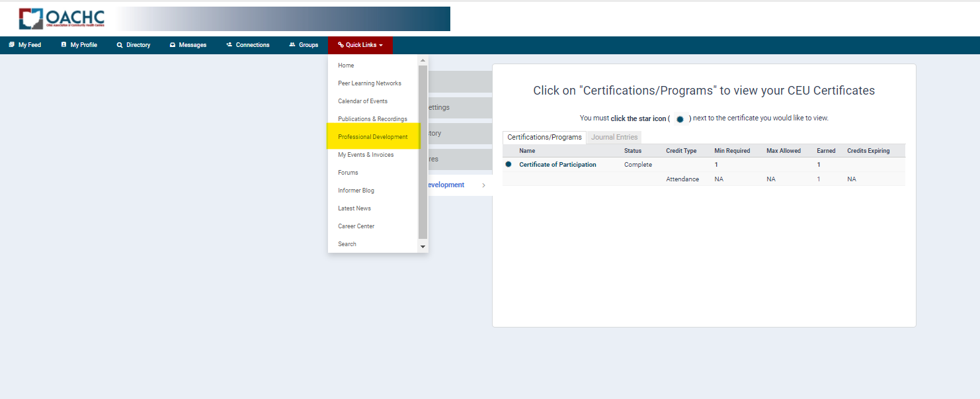Click the OACHC logo

(x=61, y=18)
